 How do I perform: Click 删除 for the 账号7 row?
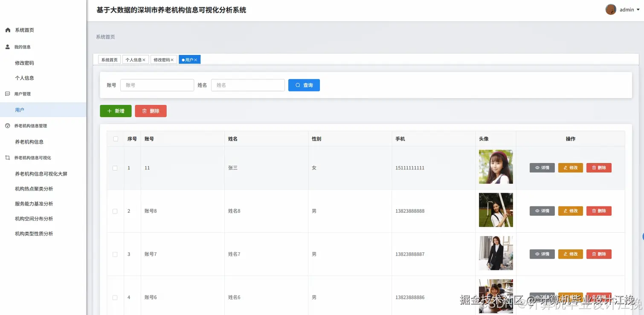pos(599,254)
